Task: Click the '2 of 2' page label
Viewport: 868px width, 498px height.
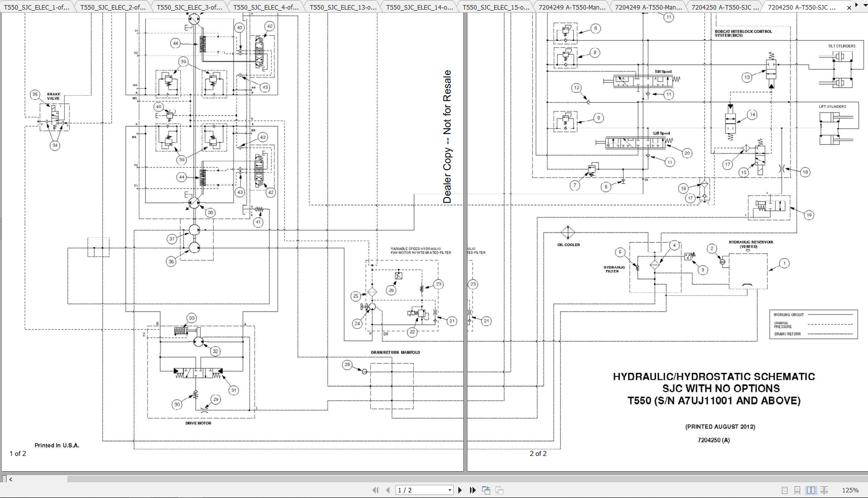Action: [x=538, y=453]
